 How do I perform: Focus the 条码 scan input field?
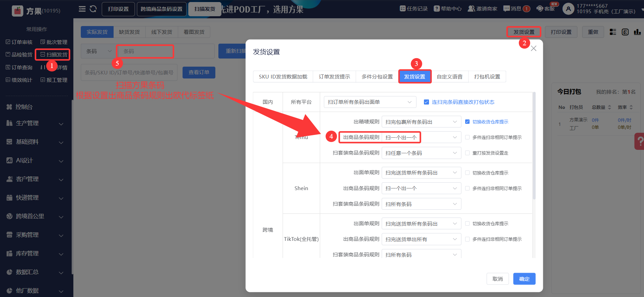[165, 51]
